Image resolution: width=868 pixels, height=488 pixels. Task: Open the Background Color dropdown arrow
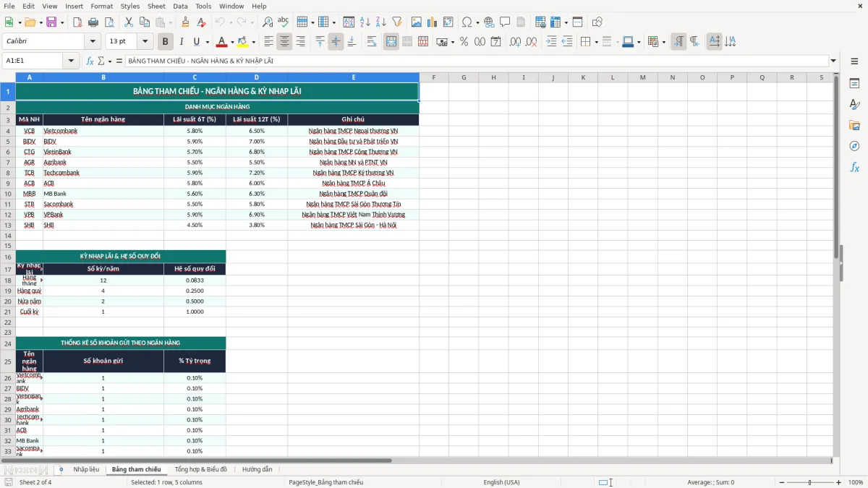(x=253, y=42)
